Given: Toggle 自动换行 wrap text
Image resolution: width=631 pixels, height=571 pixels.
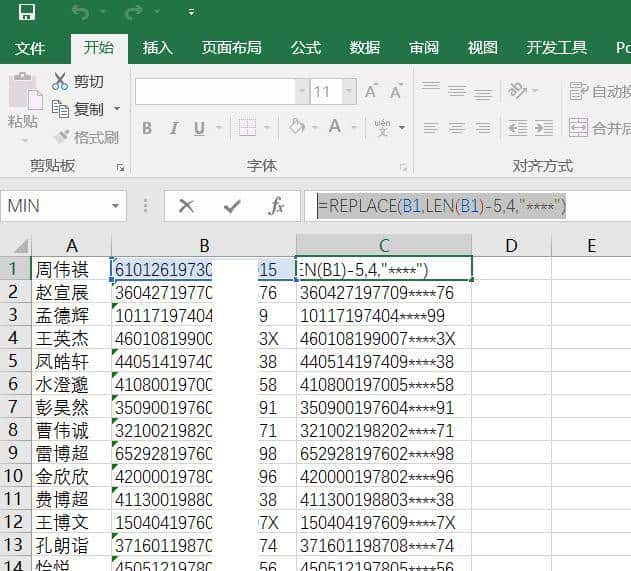Looking at the screenshot, I should pos(600,91).
